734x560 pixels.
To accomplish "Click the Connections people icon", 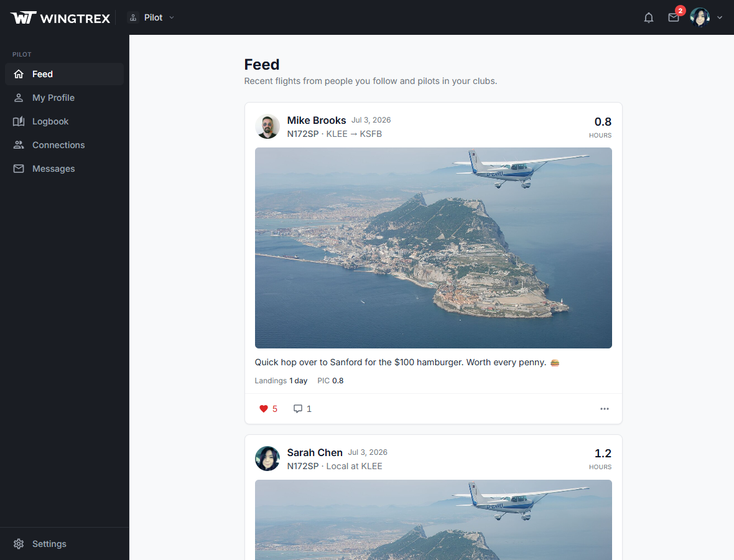I will (19, 145).
